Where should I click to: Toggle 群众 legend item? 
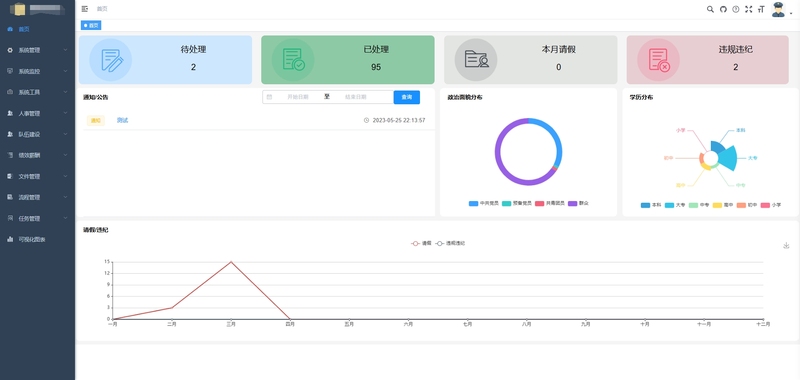[578, 203]
